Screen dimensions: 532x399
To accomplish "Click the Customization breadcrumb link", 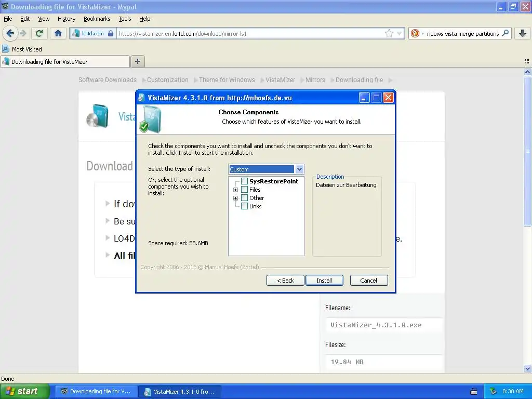I will tap(168, 79).
